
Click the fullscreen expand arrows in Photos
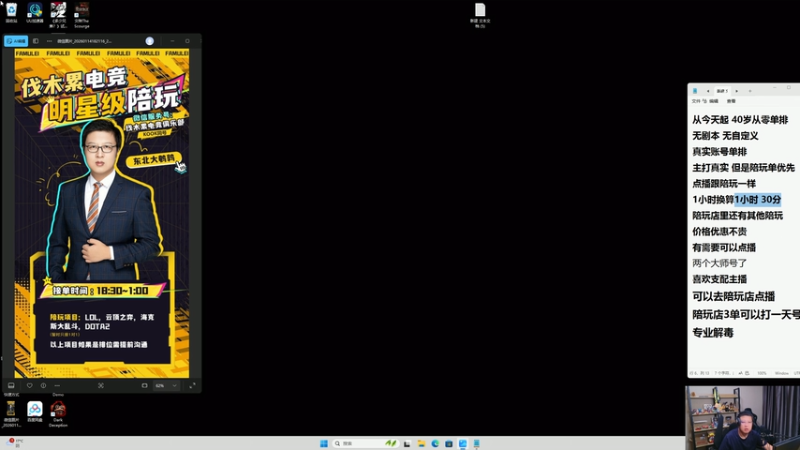[x=192, y=386]
